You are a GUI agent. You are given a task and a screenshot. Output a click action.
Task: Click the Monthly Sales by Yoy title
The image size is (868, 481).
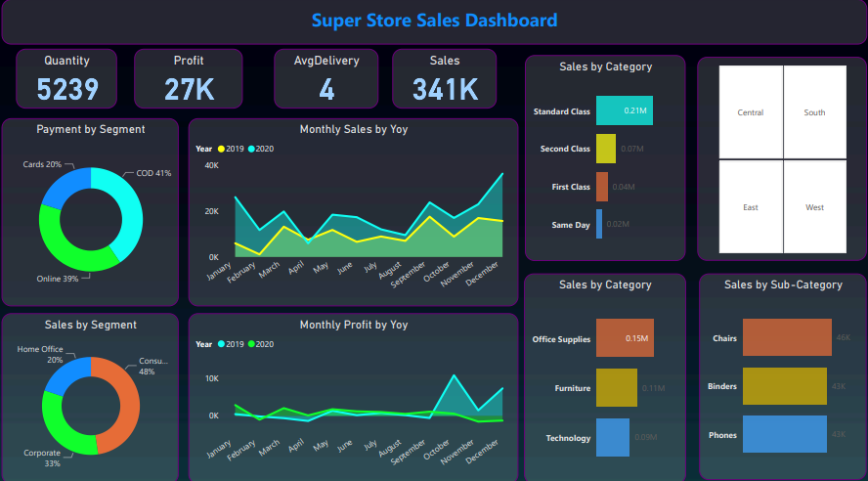pos(354,129)
